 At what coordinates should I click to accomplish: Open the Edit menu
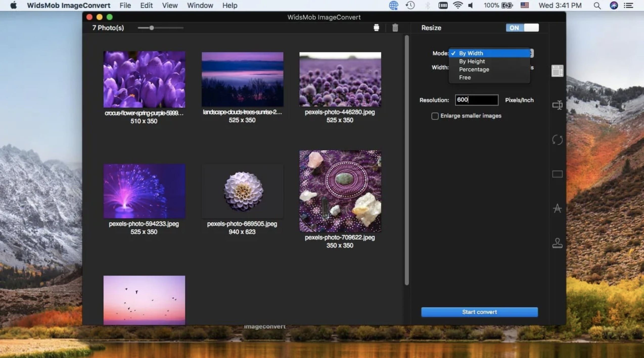pos(146,5)
